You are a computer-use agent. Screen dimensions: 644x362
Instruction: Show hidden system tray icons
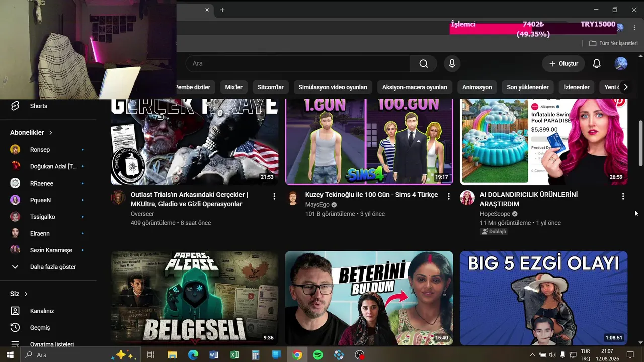click(x=532, y=355)
